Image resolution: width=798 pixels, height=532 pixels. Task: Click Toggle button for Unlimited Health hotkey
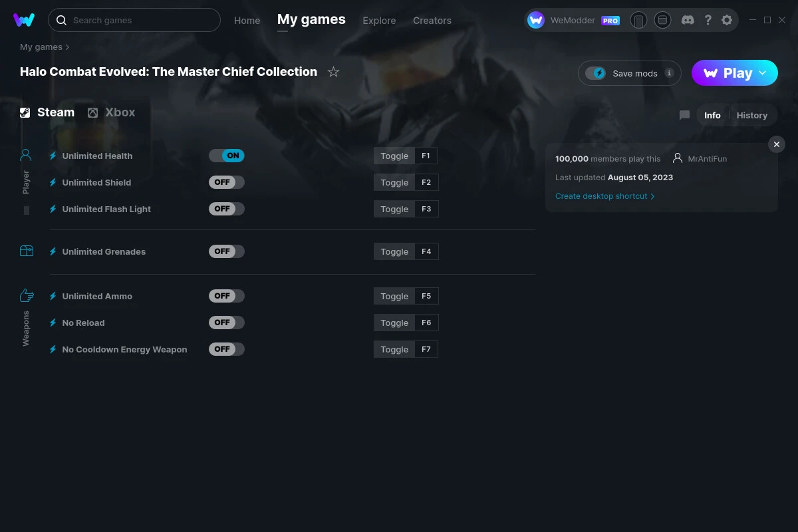click(x=394, y=156)
